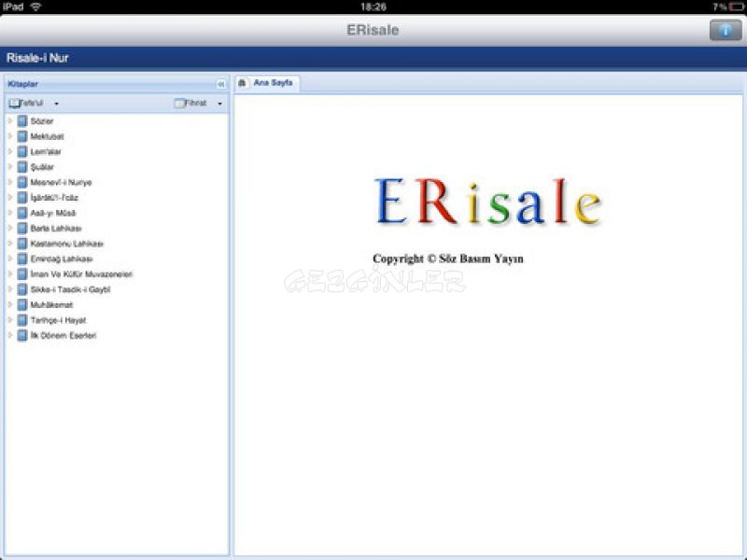
Task: Expand the Sözler tree node arrow
Action: coord(10,121)
